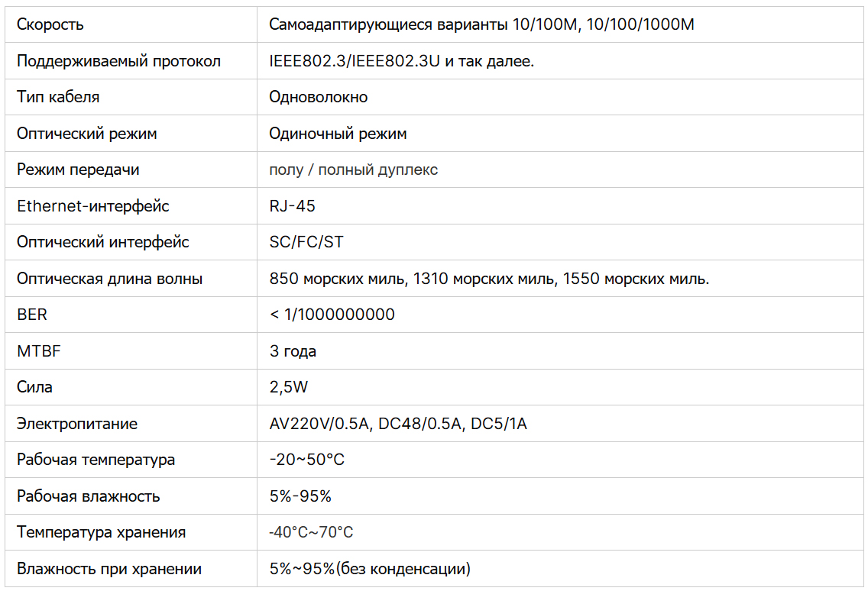Click the "Одноволокно" value cell

(x=318, y=97)
